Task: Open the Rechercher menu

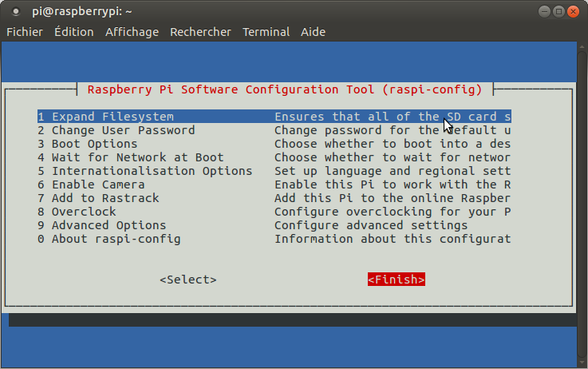Action: pyautogui.click(x=200, y=32)
